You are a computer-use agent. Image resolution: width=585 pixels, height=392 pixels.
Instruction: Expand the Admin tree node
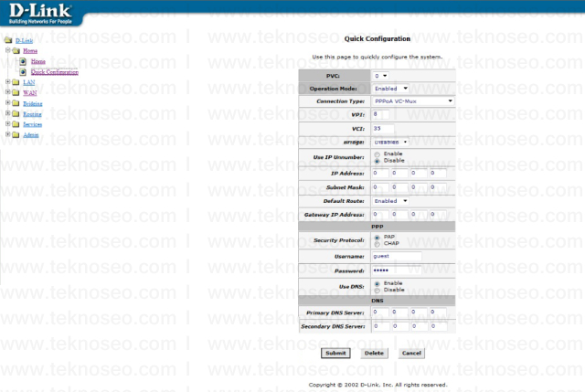point(7,134)
